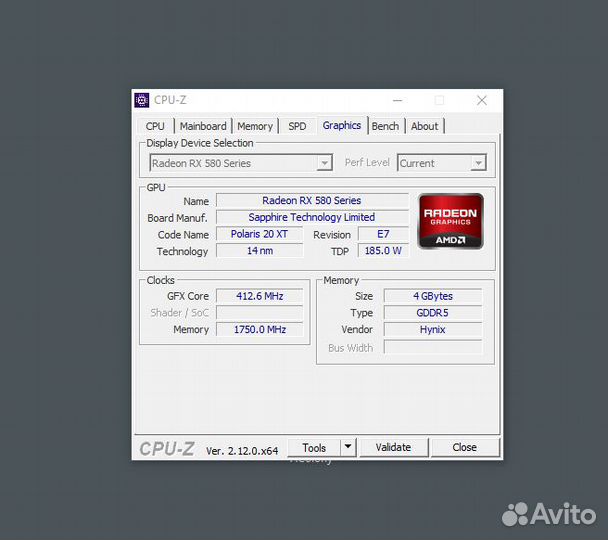
Task: Click the GFX Core clock 412.6 MHz
Action: click(x=259, y=296)
